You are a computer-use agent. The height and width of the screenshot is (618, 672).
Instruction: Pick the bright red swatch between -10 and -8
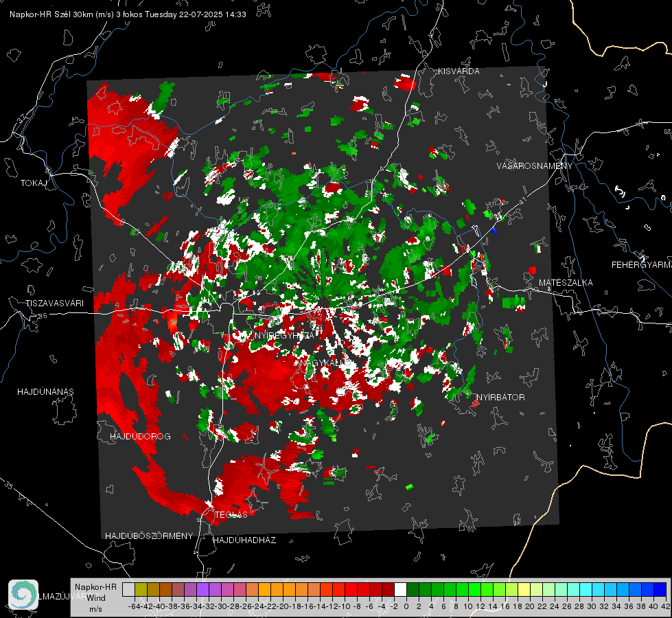351,590
